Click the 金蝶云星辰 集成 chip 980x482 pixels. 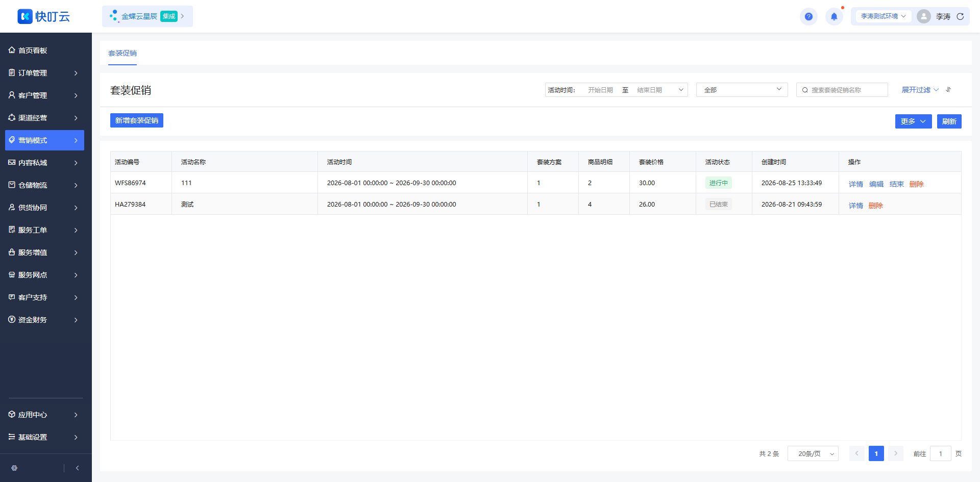coord(148,16)
